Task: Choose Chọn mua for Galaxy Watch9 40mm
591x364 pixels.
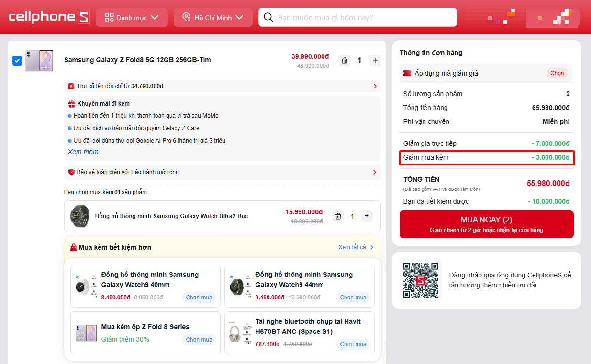Action: [x=199, y=298]
